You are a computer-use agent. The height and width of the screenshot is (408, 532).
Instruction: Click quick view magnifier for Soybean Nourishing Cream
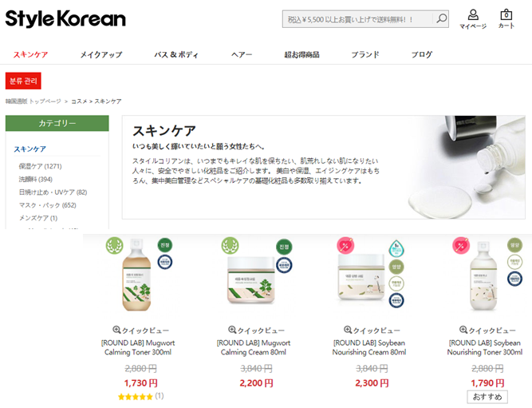point(348,330)
